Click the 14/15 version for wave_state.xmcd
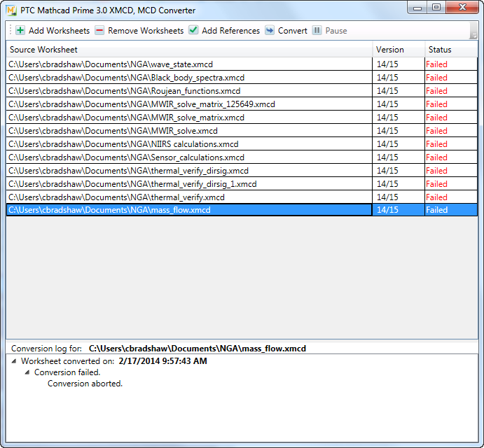The image size is (484, 448). 387,64
